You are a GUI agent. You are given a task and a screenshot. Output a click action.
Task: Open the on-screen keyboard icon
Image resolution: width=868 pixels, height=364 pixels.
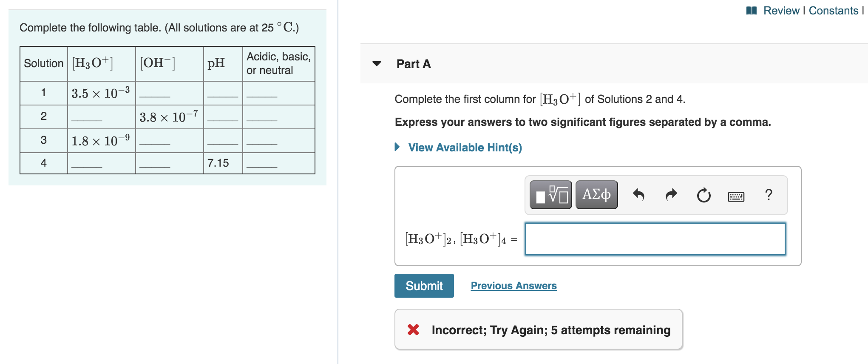pos(736,196)
